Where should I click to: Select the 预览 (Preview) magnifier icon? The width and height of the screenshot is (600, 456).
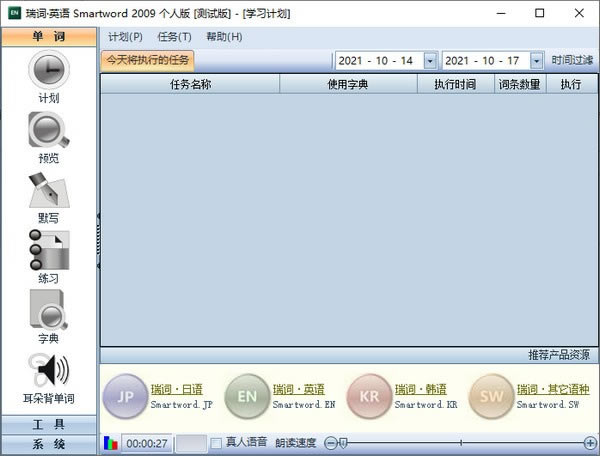click(x=48, y=130)
